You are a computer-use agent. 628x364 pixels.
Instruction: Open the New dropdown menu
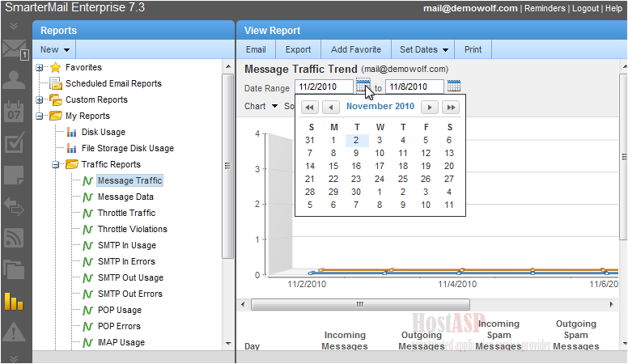54,49
